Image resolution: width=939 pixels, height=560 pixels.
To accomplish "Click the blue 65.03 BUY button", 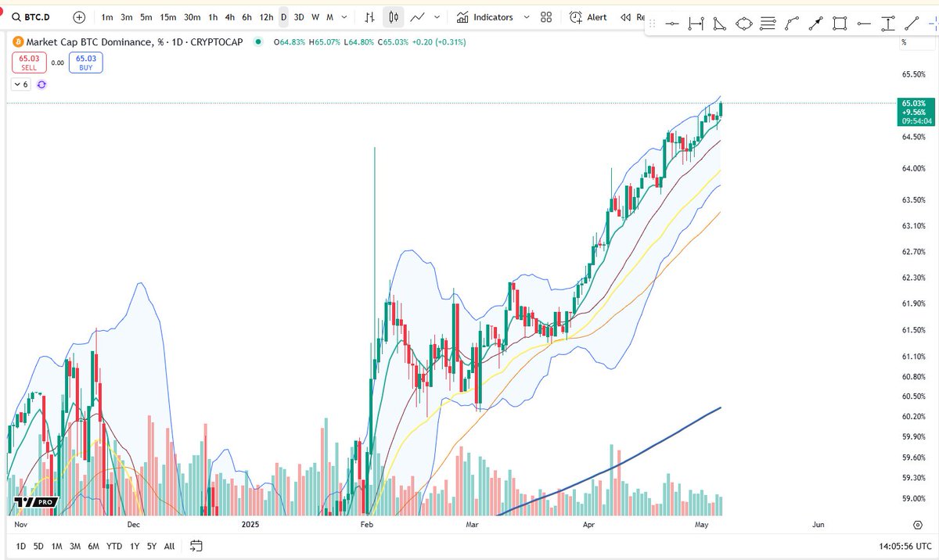I will point(85,63).
